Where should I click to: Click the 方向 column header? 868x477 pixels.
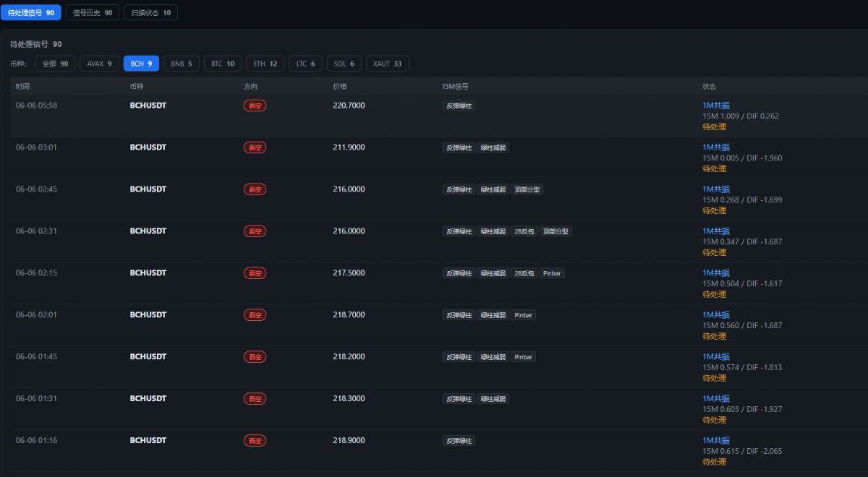[x=251, y=86]
